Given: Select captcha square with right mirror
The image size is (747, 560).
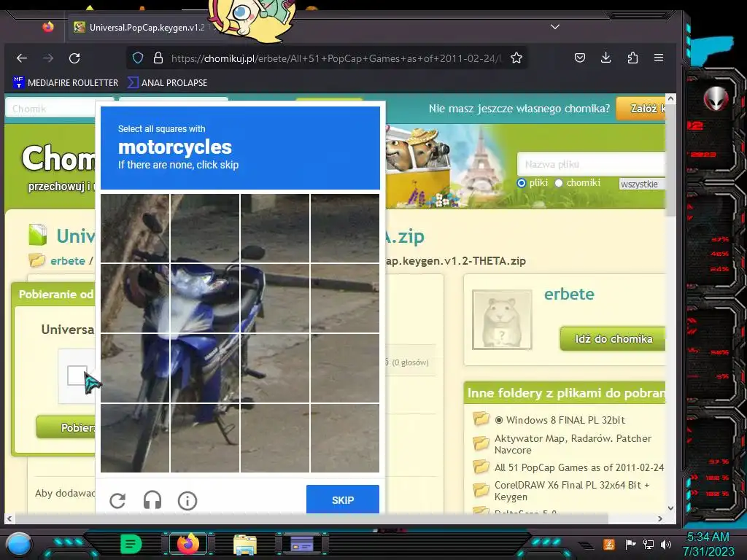Looking at the screenshot, I should (x=275, y=228).
